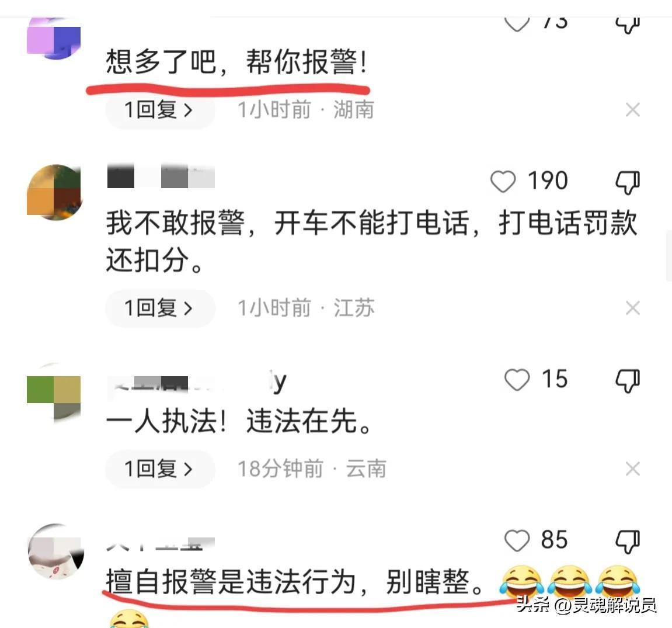Like the 擅自报警 comment with 85 likes
This screenshot has height=628, width=672.
point(517,540)
